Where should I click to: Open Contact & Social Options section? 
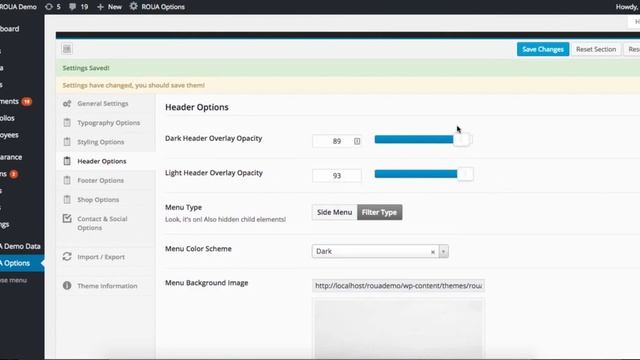106,223
